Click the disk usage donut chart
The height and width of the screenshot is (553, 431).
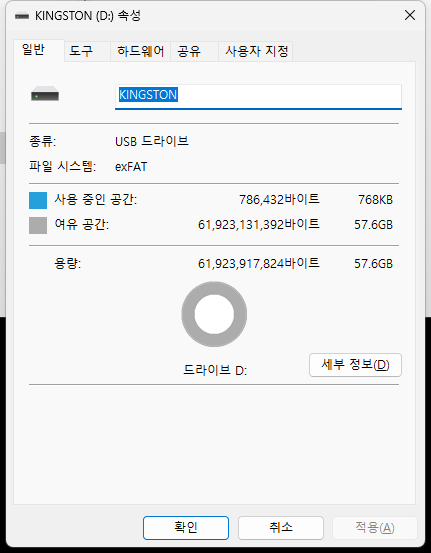(214, 314)
